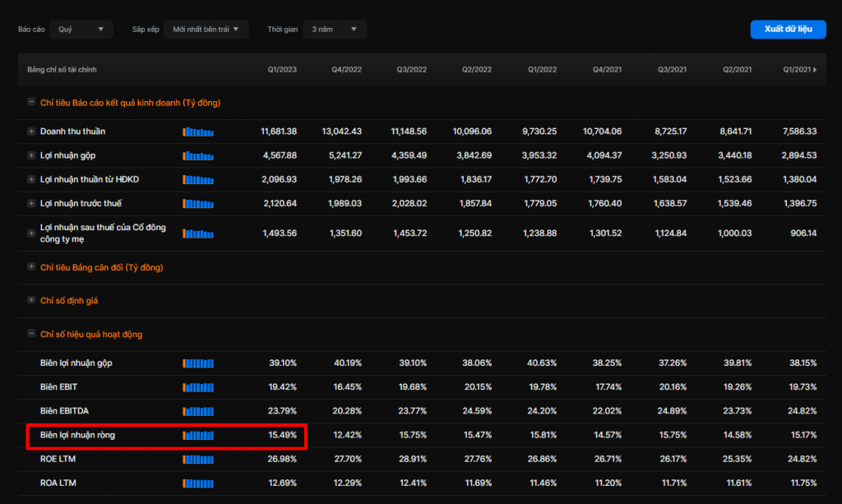The width and height of the screenshot is (842, 504).
Task: Click the bar chart icon for ROE LTM
Action: 198,459
